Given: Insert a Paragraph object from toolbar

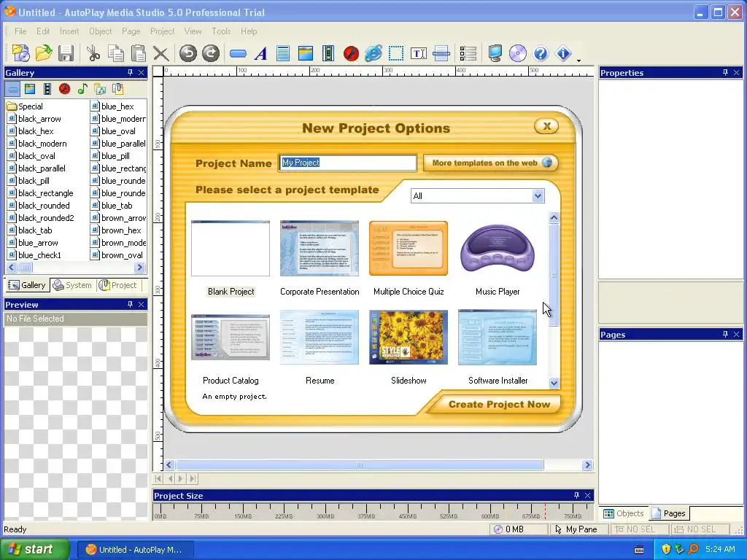Looking at the screenshot, I should [x=283, y=53].
